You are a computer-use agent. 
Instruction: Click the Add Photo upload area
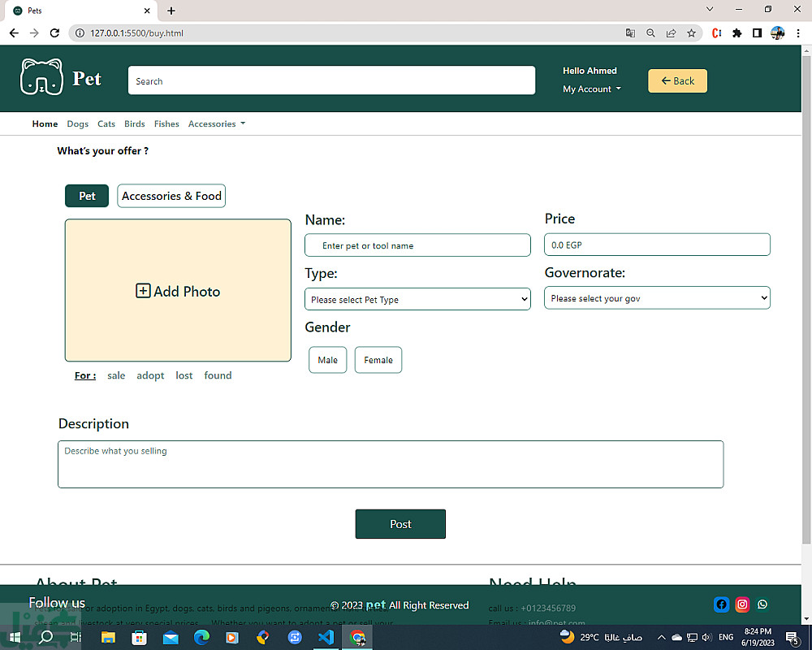point(178,290)
